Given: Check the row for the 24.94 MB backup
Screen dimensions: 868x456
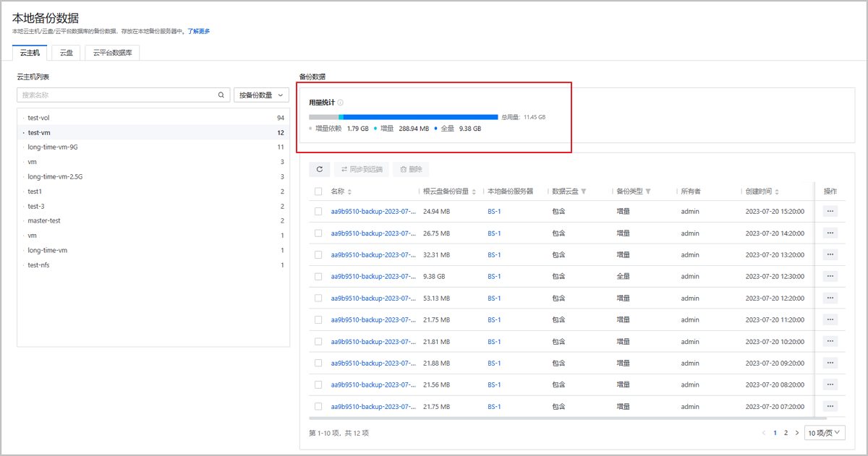Looking at the screenshot, I should [x=318, y=212].
